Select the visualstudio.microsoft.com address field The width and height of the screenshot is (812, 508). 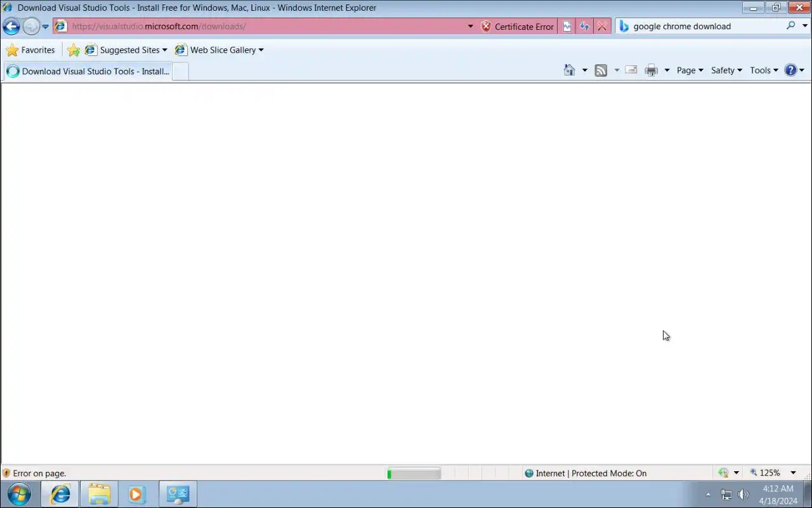[x=266, y=27]
